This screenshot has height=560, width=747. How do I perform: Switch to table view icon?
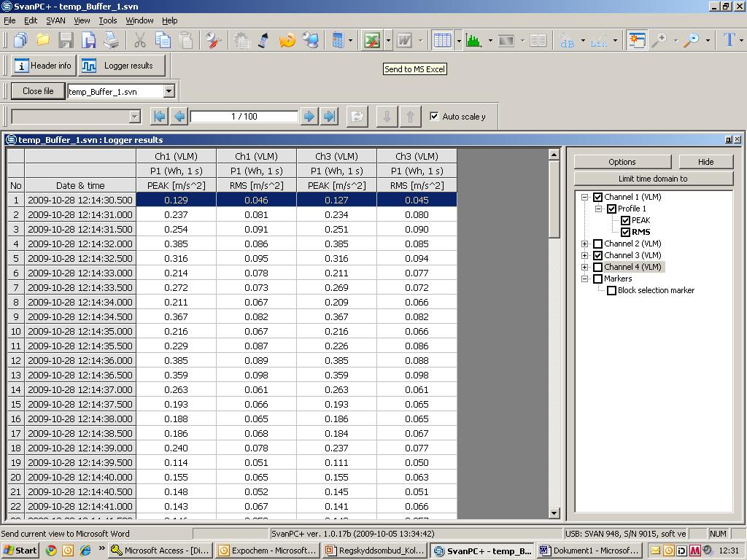[x=441, y=40]
